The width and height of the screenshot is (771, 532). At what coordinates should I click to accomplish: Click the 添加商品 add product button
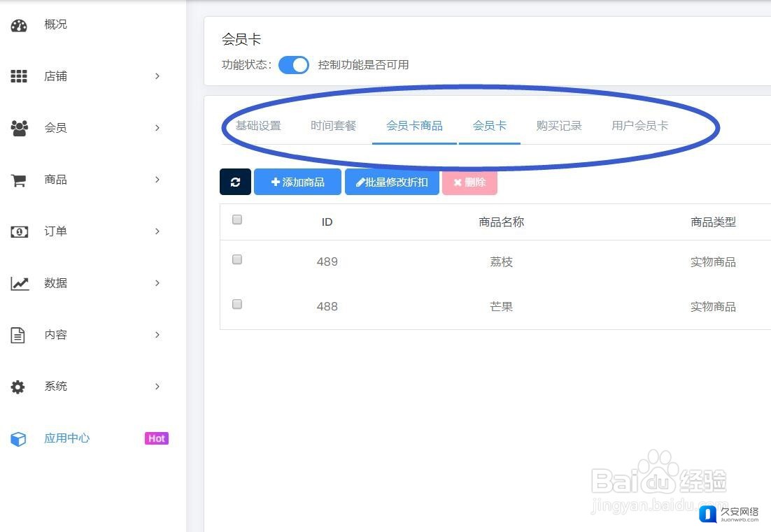point(297,182)
